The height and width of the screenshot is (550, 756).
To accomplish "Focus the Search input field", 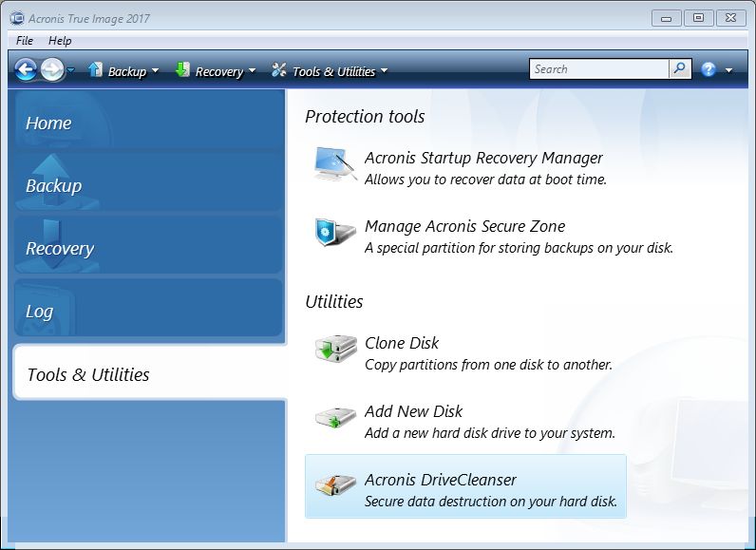I will pyautogui.click(x=599, y=69).
